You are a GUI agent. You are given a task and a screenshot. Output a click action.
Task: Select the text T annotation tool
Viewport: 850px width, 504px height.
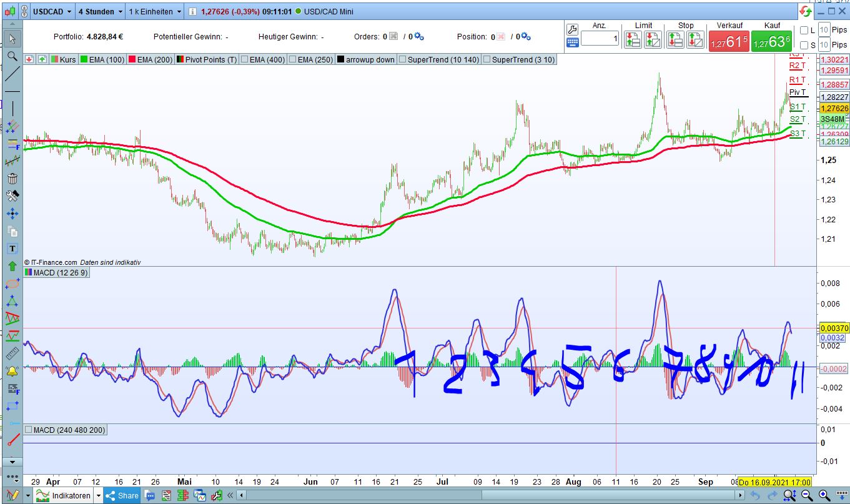[12, 249]
